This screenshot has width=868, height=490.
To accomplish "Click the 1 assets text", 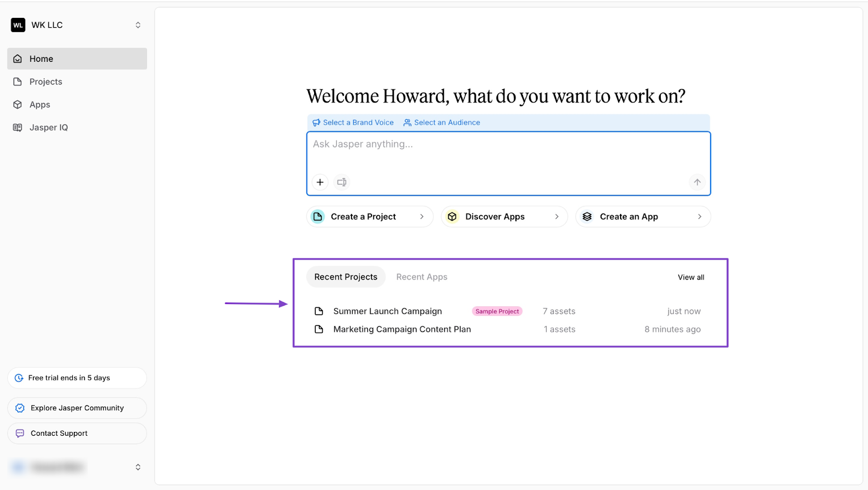I will tap(560, 329).
